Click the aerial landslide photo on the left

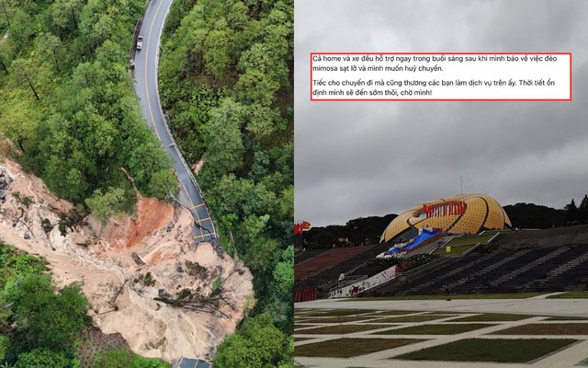tap(147, 184)
